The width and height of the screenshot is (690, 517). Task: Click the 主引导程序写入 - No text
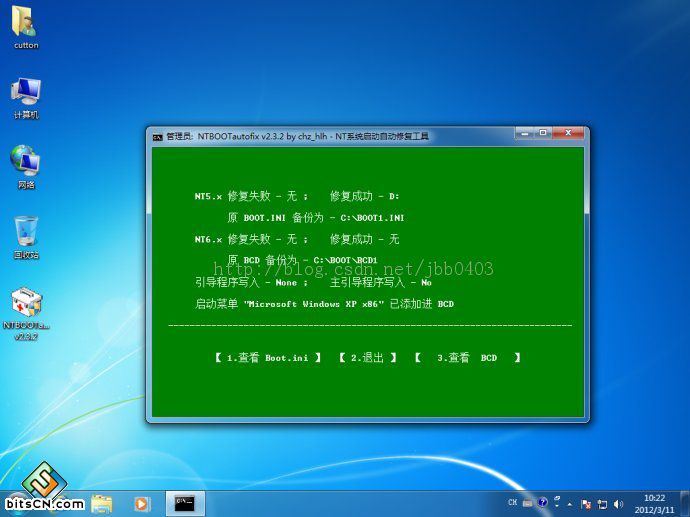pyautogui.click(x=381, y=282)
